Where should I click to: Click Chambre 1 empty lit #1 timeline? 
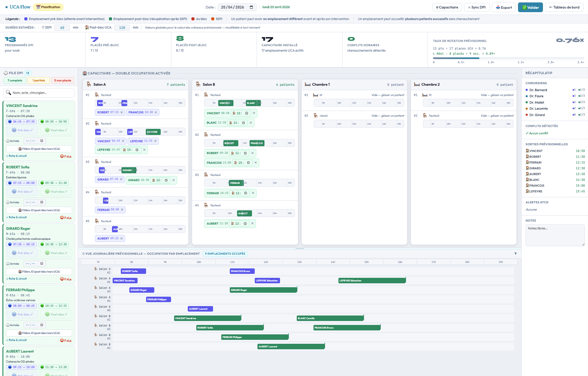click(x=359, y=103)
